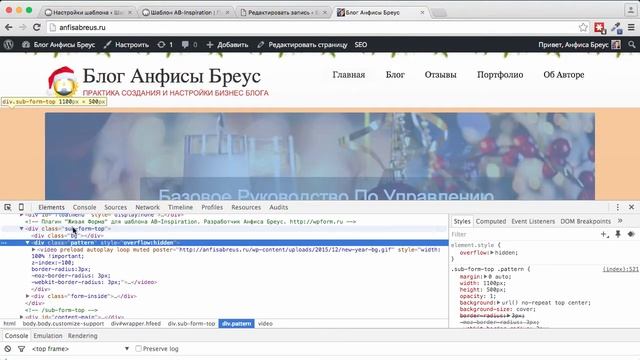Open the Resources tab in DevTools
This screenshot has width=640, height=360.
pyautogui.click(x=246, y=207)
